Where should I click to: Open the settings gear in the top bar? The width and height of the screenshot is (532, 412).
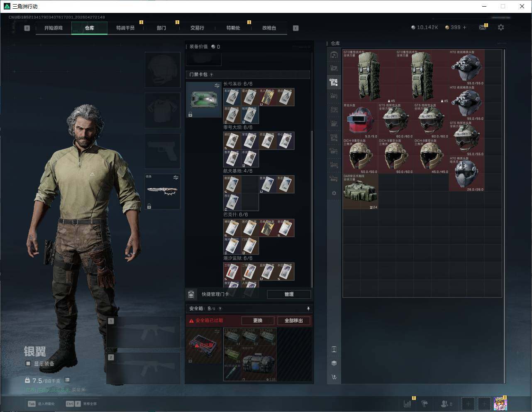point(501,27)
